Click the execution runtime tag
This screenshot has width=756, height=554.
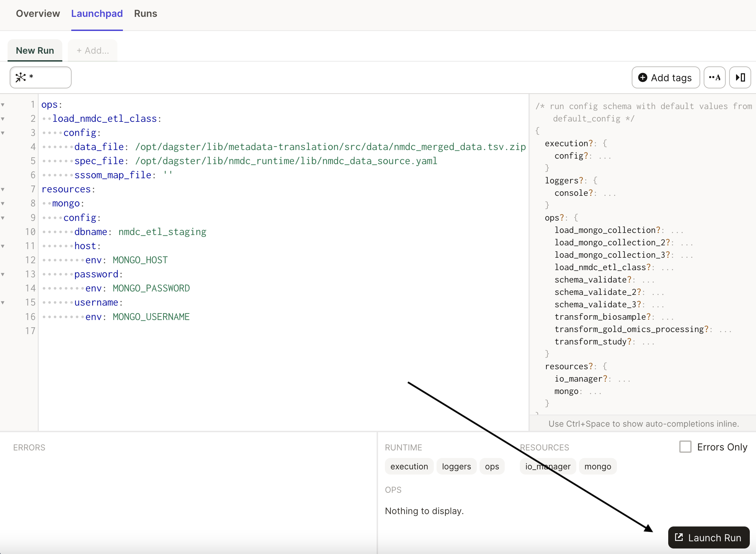(409, 467)
